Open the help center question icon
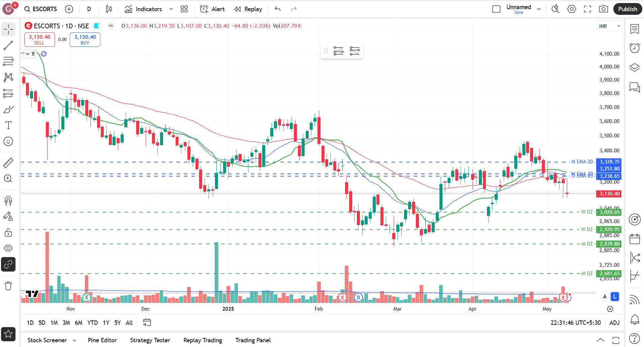The width and height of the screenshot is (644, 347). point(635,338)
